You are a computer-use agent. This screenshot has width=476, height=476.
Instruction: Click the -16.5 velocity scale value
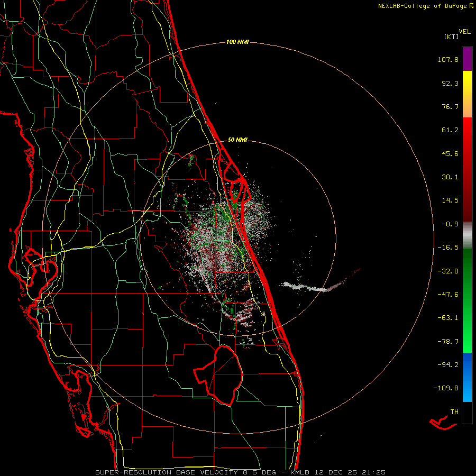448,248
